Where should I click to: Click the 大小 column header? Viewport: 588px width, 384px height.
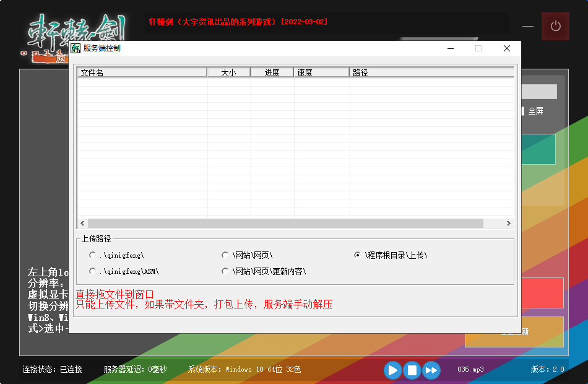pyautogui.click(x=229, y=72)
